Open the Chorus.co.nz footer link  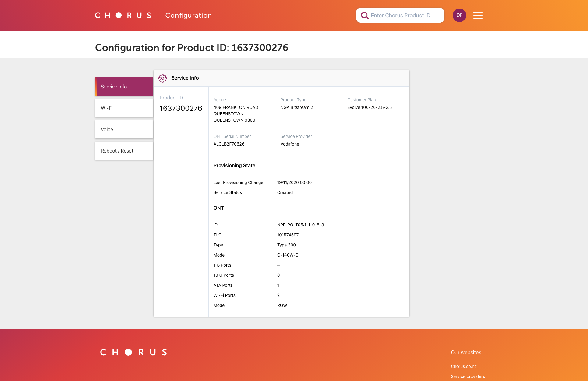(463, 366)
